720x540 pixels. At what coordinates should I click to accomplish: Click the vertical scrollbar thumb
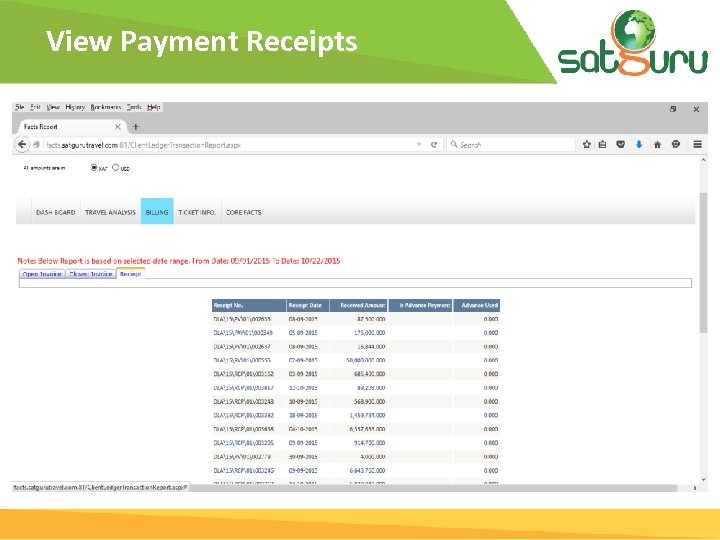703,263
